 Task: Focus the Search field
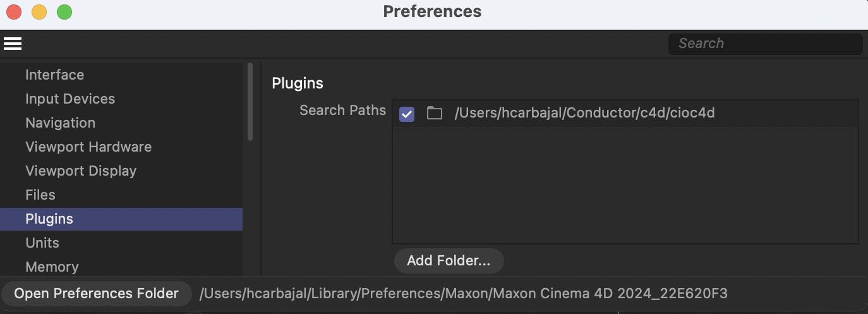point(765,44)
